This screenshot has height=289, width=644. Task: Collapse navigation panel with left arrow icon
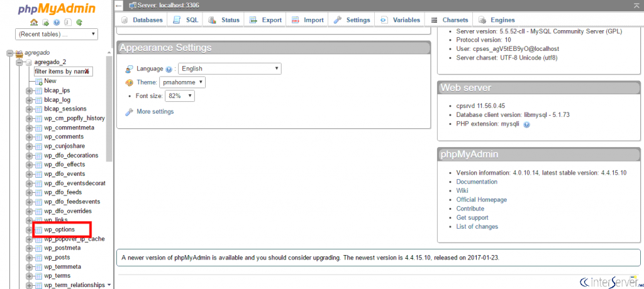(119, 6)
